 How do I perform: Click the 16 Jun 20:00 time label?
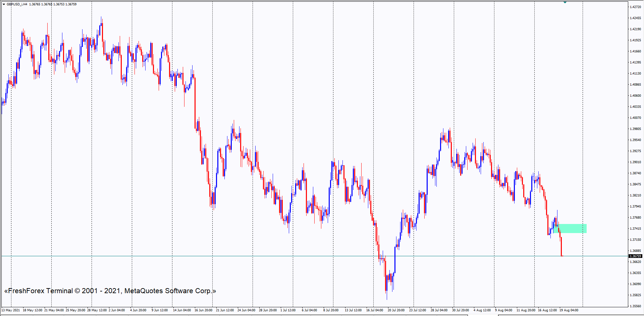click(x=203, y=310)
